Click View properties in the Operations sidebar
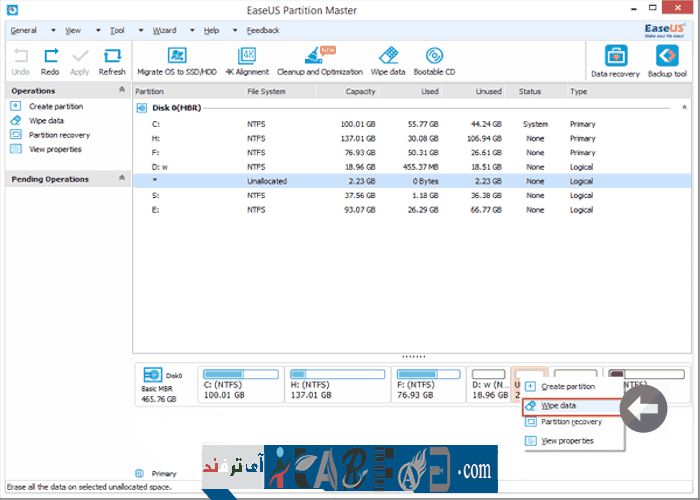Image resolution: width=700 pixels, height=500 pixels. pos(55,149)
